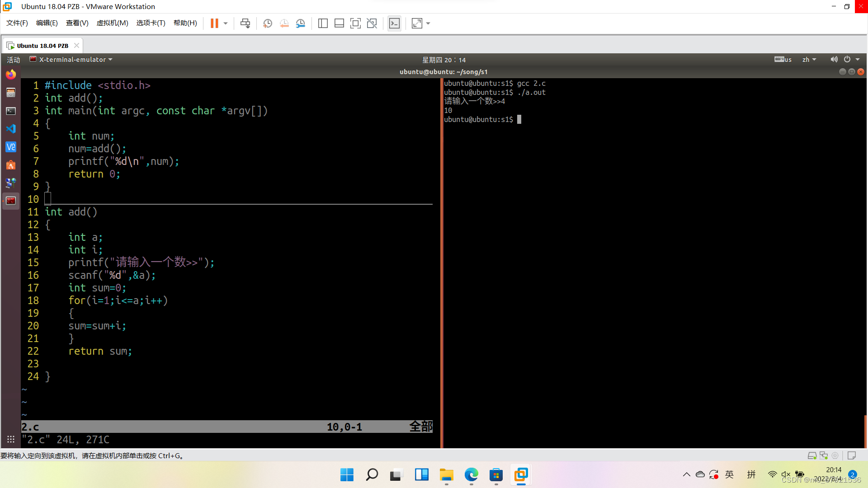
Task: Show Applications grid in dock
Action: click(11, 439)
